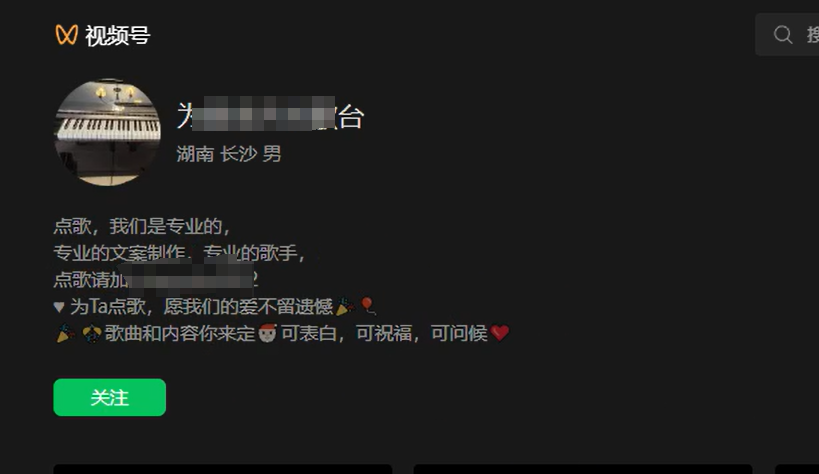Open the piano profile avatar

[108, 132]
